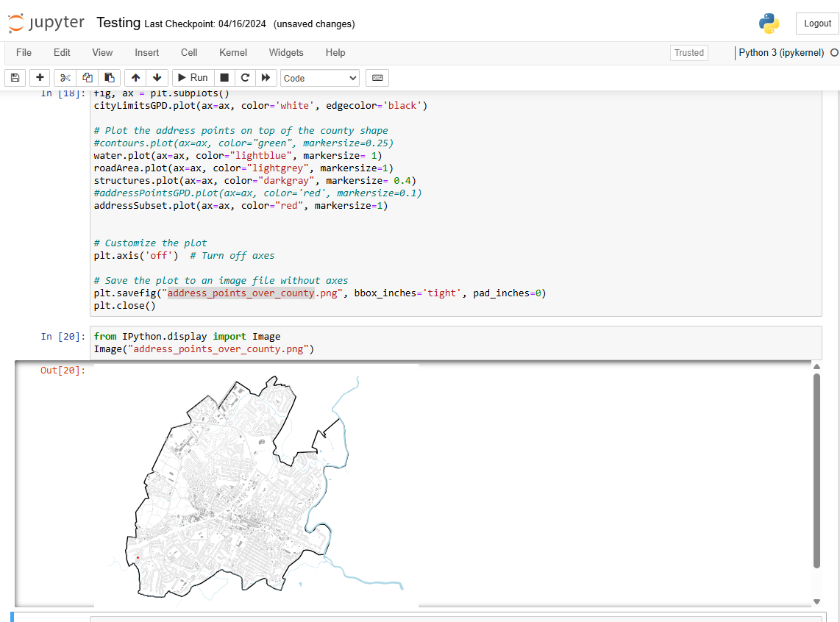The height and width of the screenshot is (622, 840).
Task: Click into the Image display code cell
Action: [455, 343]
